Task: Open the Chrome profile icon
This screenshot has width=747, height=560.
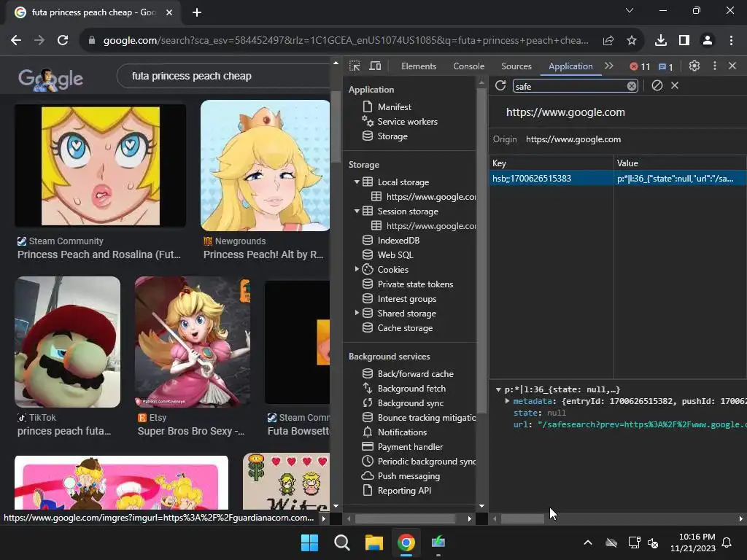Action: 708,41
